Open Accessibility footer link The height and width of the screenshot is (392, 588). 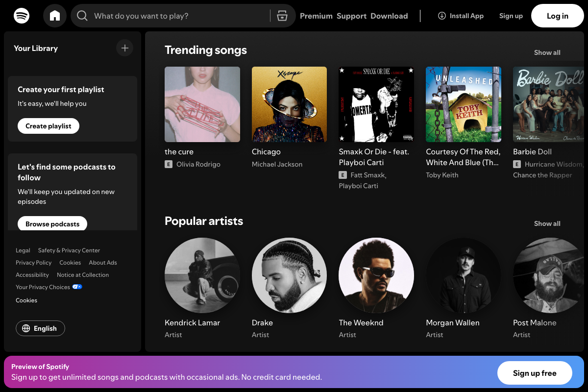coord(32,275)
